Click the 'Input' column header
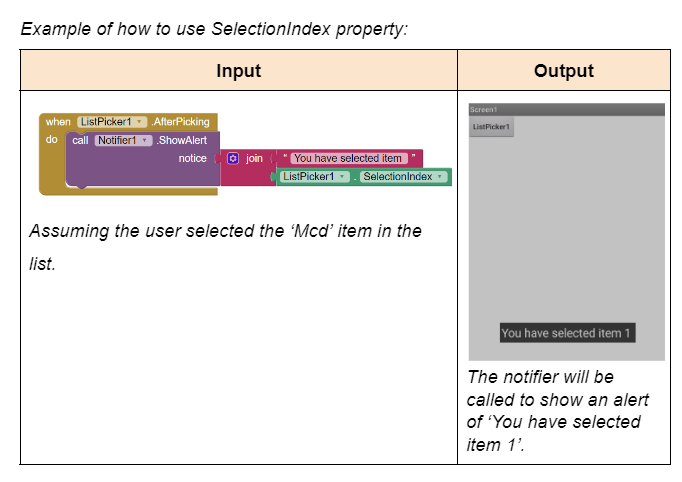This screenshot has width=682, height=482. tap(238, 71)
